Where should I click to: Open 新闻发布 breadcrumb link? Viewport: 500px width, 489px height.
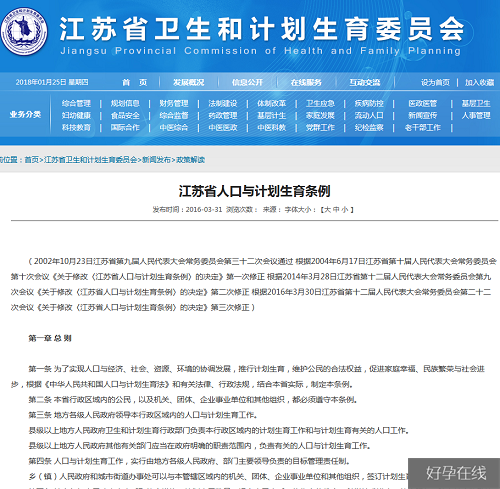point(156,160)
